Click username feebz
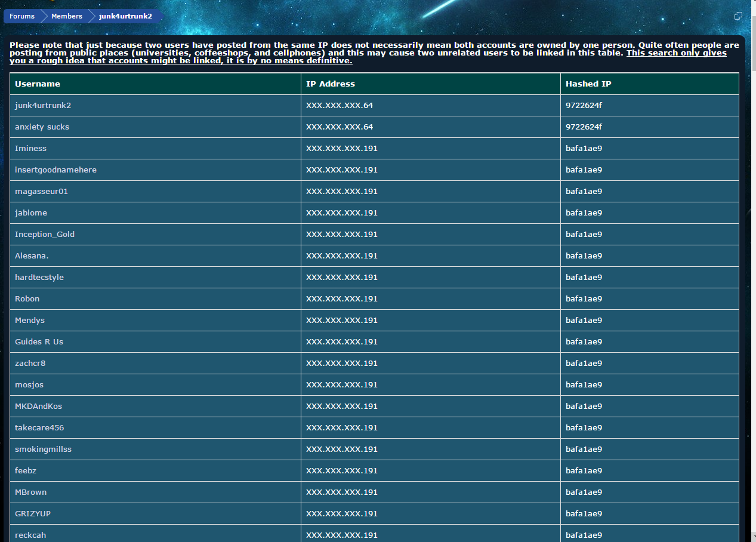Image resolution: width=756 pixels, height=542 pixels. click(x=26, y=471)
